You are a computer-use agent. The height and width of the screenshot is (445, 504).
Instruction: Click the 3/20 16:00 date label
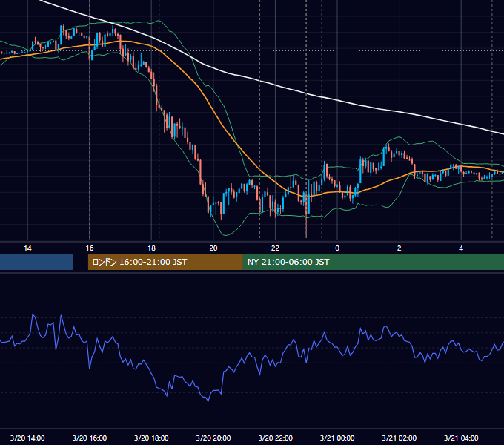point(90,438)
